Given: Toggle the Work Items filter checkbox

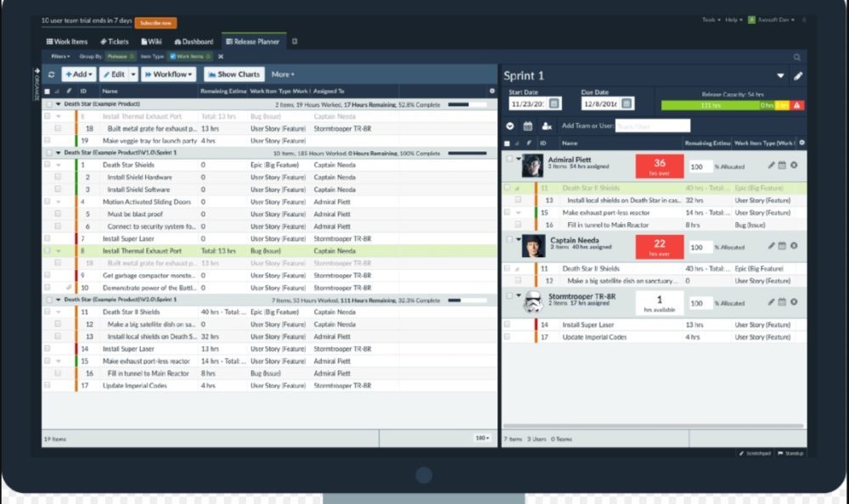Looking at the screenshot, I should [x=173, y=57].
